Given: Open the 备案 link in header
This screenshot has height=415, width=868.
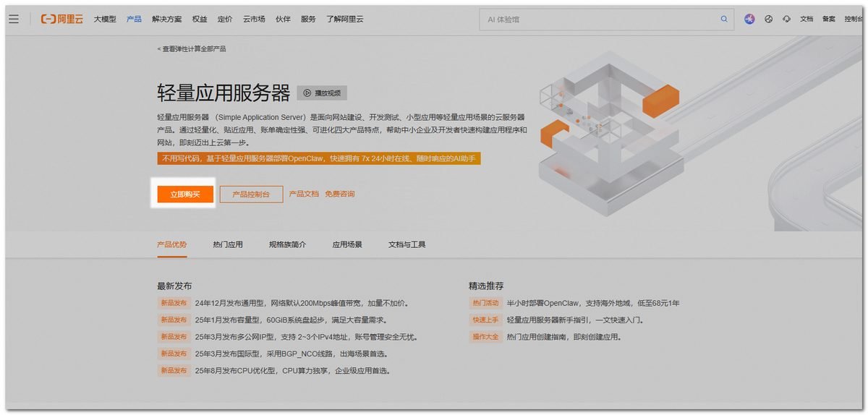Looking at the screenshot, I should 828,19.
